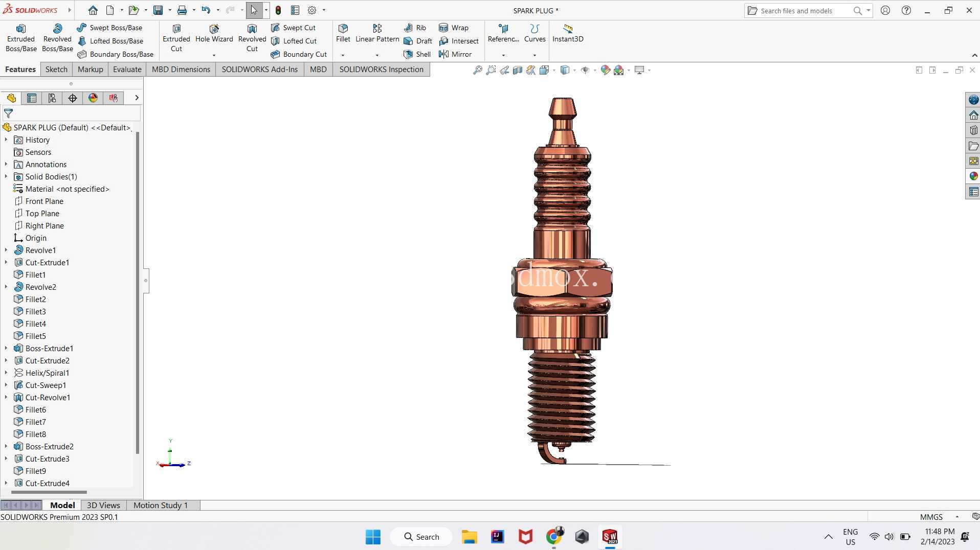Open the Linear Pattern dropdown arrow
980x550 pixels.
pos(377,55)
